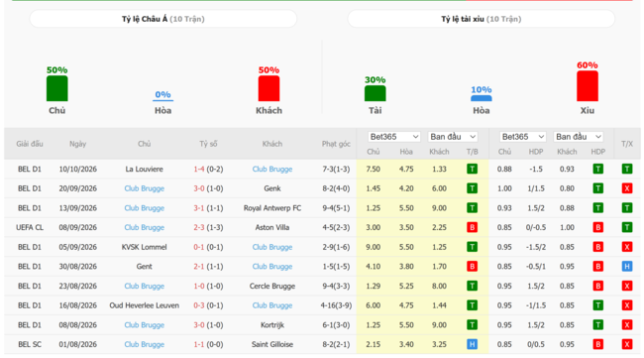Click Oud Heverlee Leuven team name
Viewport: 644px width, 358px height.
point(145,305)
